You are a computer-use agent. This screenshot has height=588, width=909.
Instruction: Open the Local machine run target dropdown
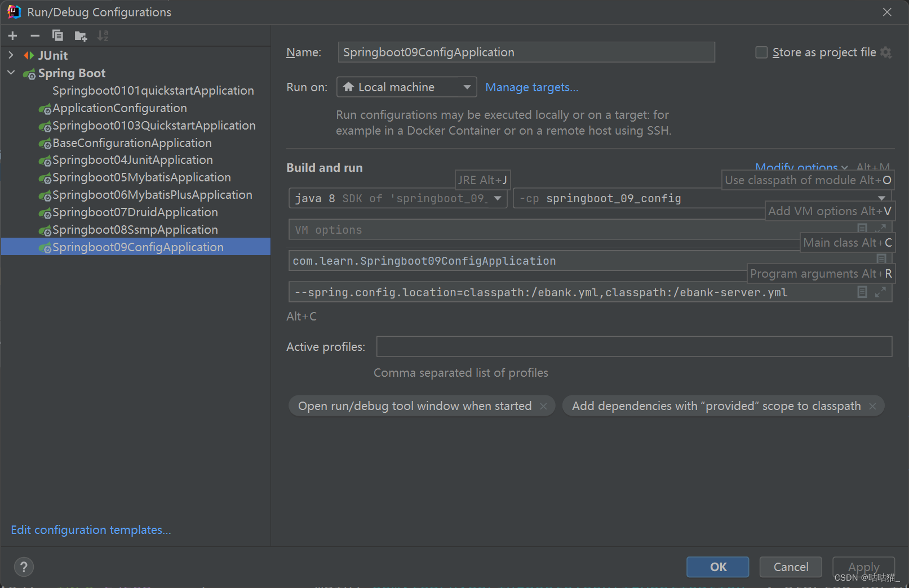467,87
